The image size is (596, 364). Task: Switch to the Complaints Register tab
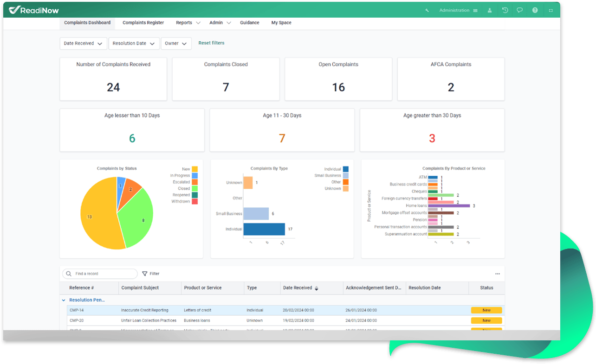(143, 23)
